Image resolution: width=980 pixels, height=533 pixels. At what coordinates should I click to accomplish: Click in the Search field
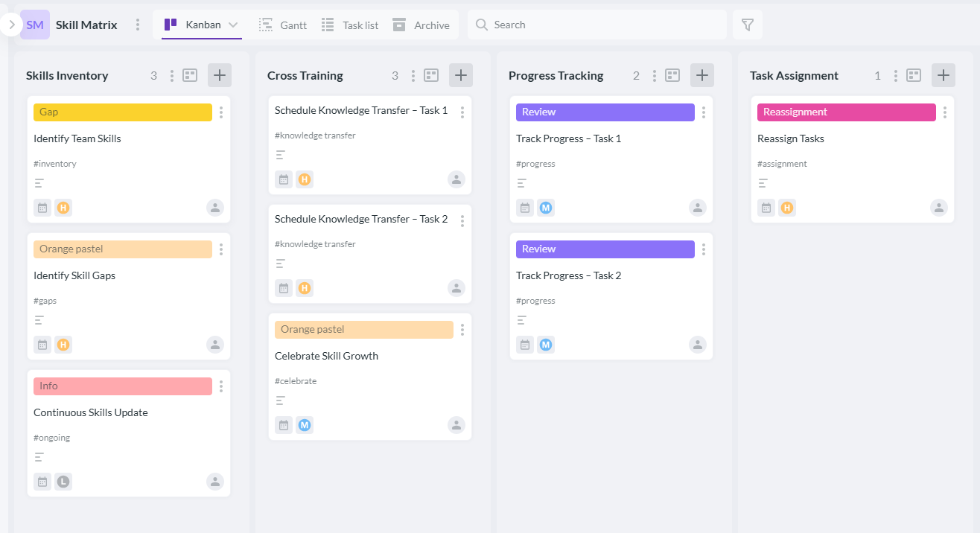(x=603, y=25)
